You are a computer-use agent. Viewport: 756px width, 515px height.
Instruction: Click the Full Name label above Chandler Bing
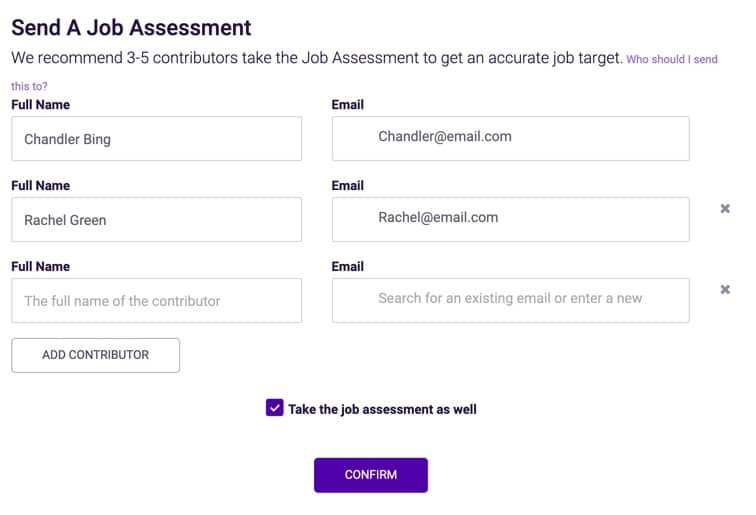coord(40,105)
